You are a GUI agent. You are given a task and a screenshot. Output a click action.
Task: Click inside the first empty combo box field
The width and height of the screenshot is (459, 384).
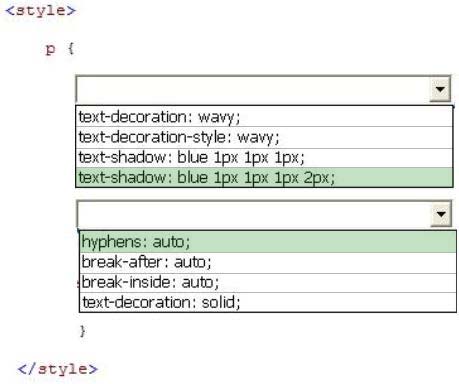pos(253,89)
